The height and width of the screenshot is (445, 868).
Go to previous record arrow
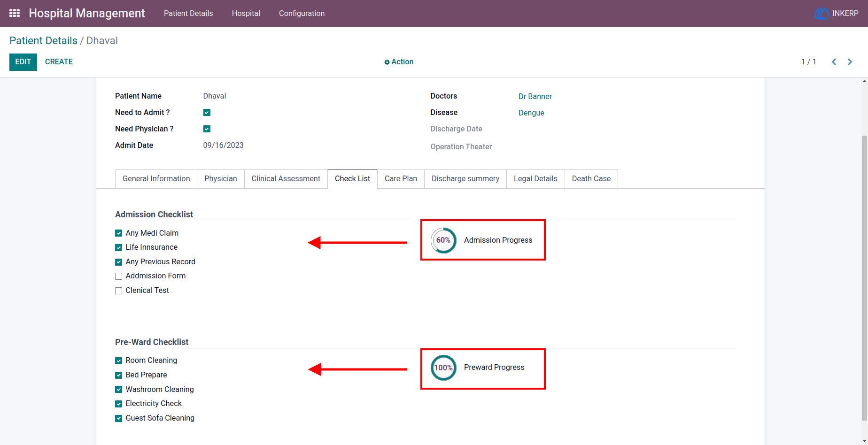tap(834, 62)
